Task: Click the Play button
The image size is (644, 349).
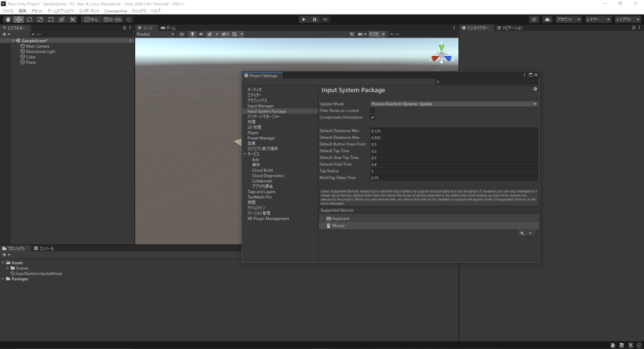Action: click(304, 19)
